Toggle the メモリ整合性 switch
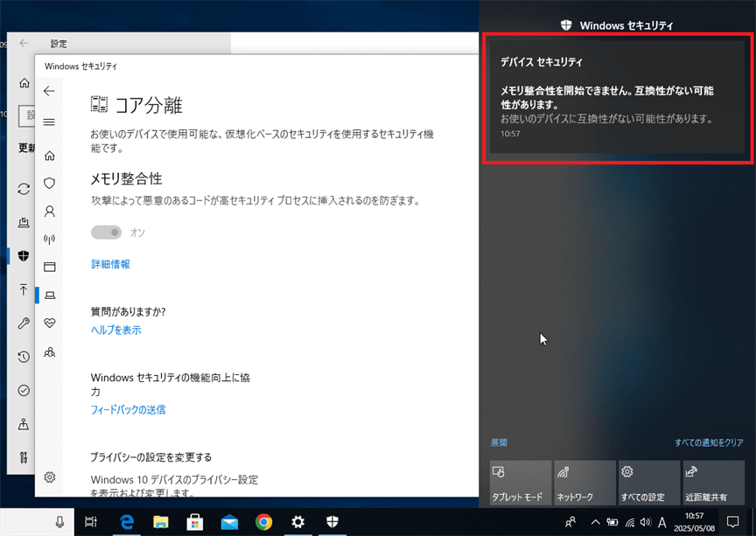 point(107,233)
